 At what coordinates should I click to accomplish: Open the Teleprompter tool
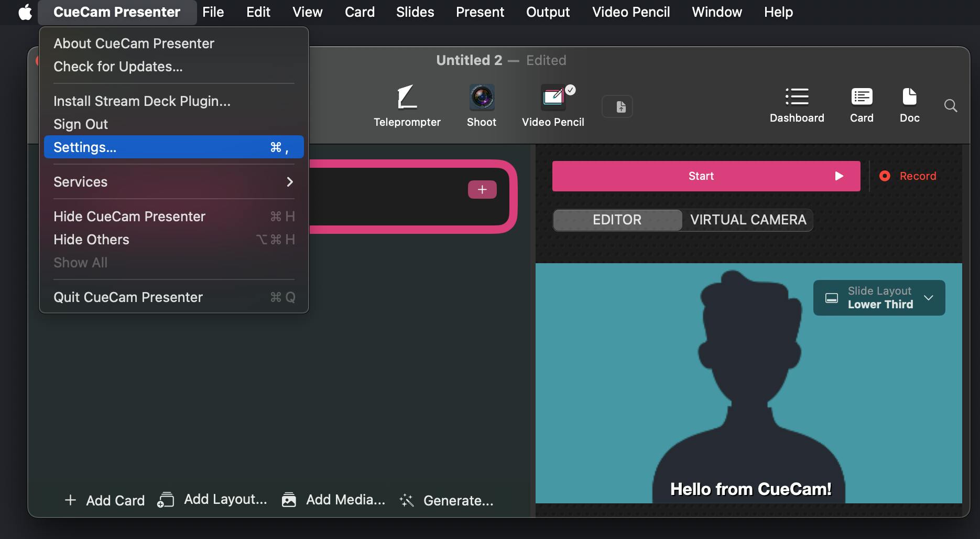pyautogui.click(x=407, y=106)
